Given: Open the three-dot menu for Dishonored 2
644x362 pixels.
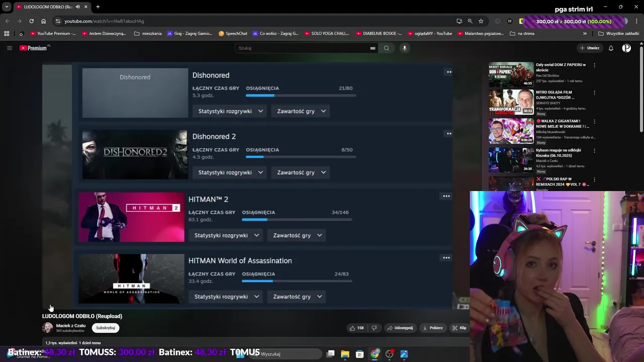Looking at the screenshot, I should [x=449, y=133].
